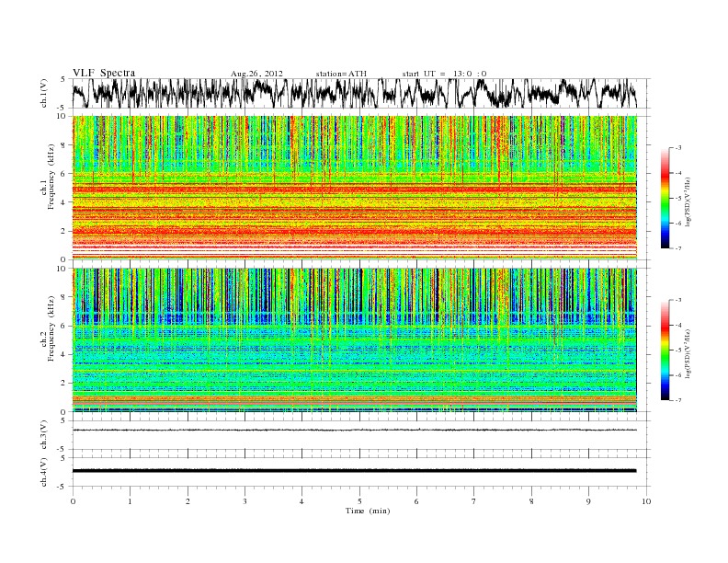Click the ch.2 colorbar 'log(PSD)(V²/Hz)' label

click(x=688, y=352)
